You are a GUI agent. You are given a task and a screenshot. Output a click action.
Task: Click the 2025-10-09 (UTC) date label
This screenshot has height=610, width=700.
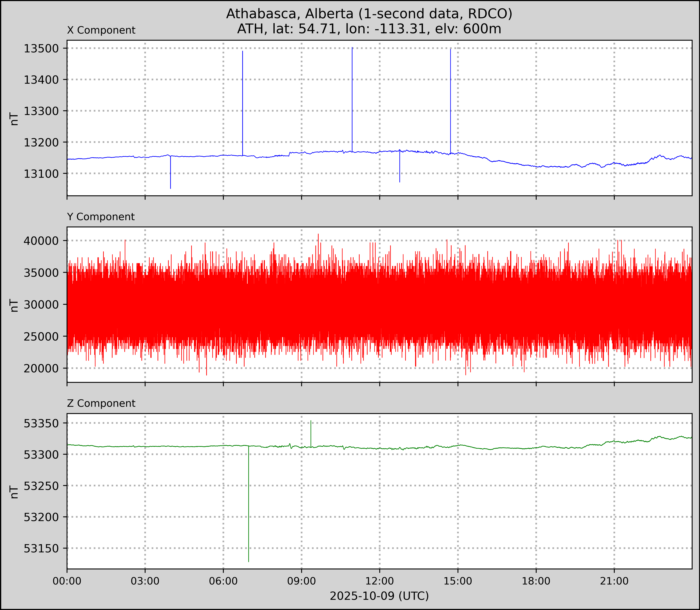click(379, 596)
